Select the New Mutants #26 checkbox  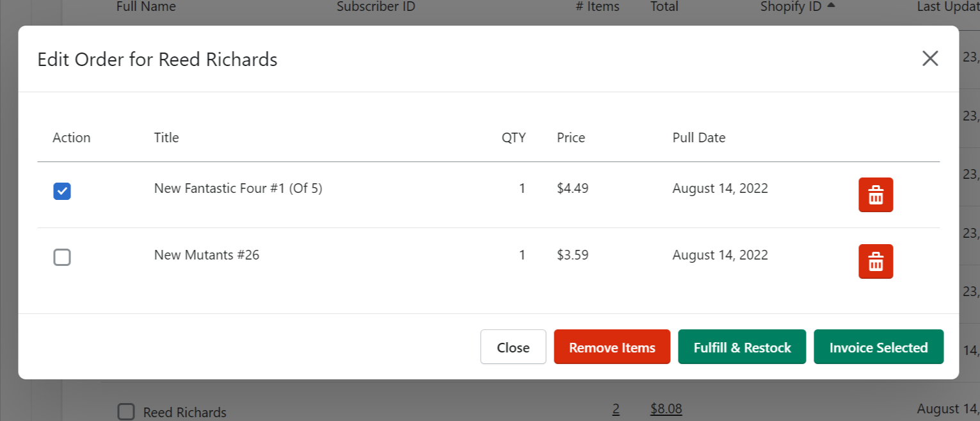[x=62, y=258]
